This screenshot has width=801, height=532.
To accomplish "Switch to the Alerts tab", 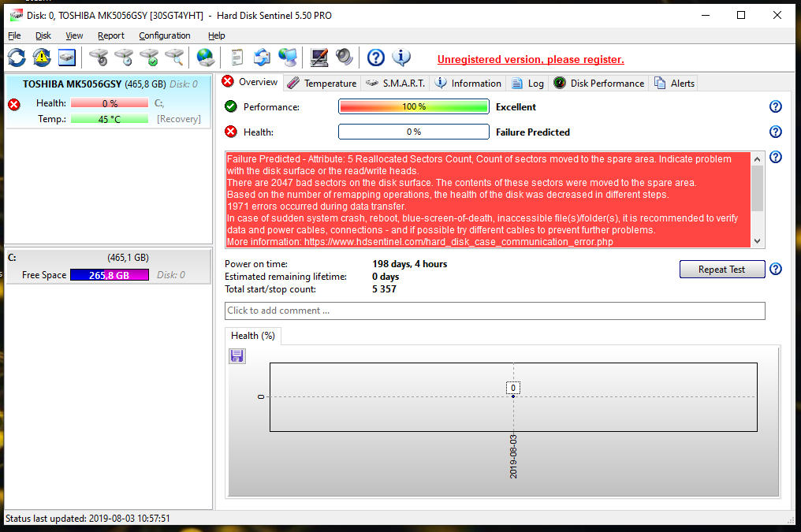I will coord(674,84).
